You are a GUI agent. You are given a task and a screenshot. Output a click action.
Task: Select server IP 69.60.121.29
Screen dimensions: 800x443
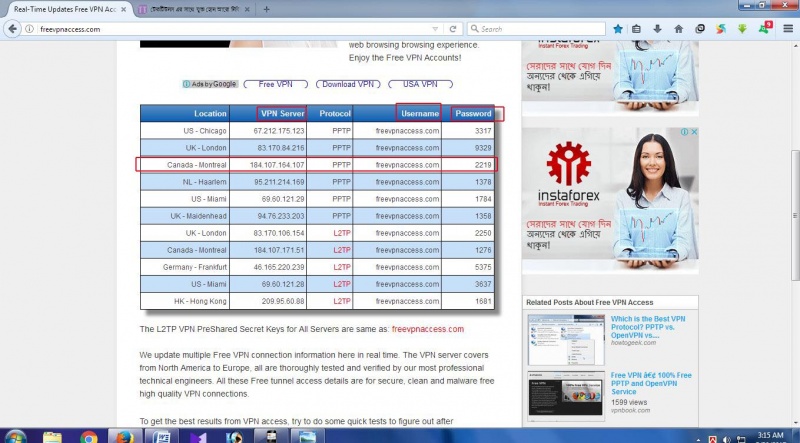click(283, 199)
